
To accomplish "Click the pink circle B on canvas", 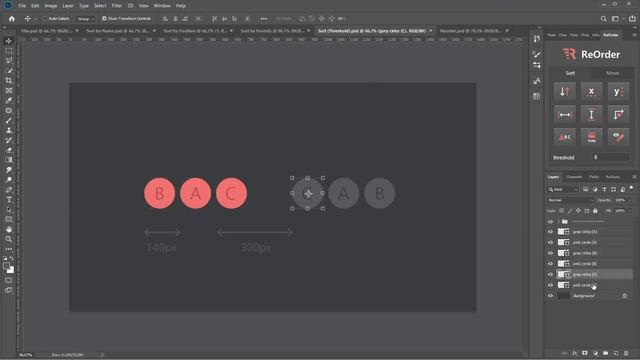I will 160,193.
